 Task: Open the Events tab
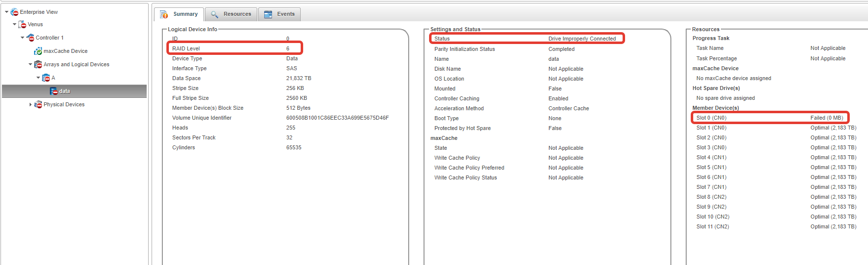279,14
